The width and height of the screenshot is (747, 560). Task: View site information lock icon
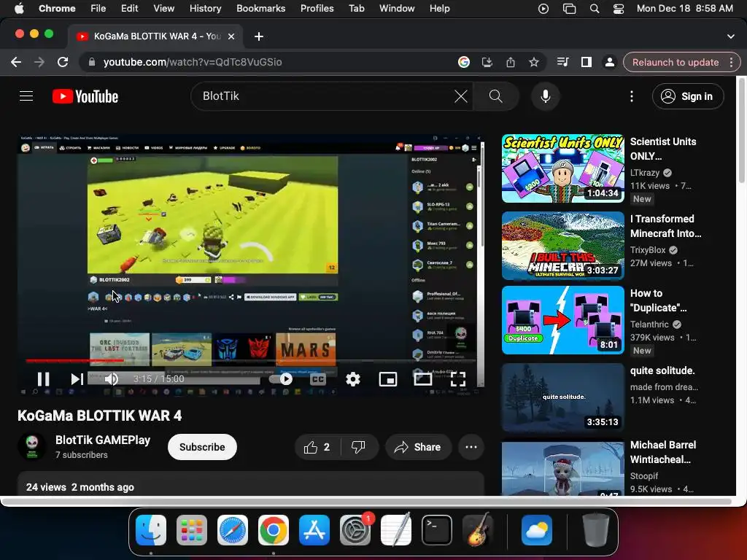click(92, 62)
